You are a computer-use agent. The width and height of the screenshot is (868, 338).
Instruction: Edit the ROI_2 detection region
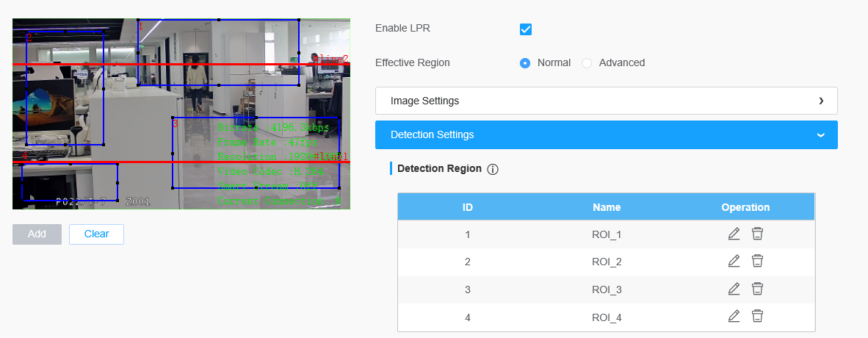[734, 260]
